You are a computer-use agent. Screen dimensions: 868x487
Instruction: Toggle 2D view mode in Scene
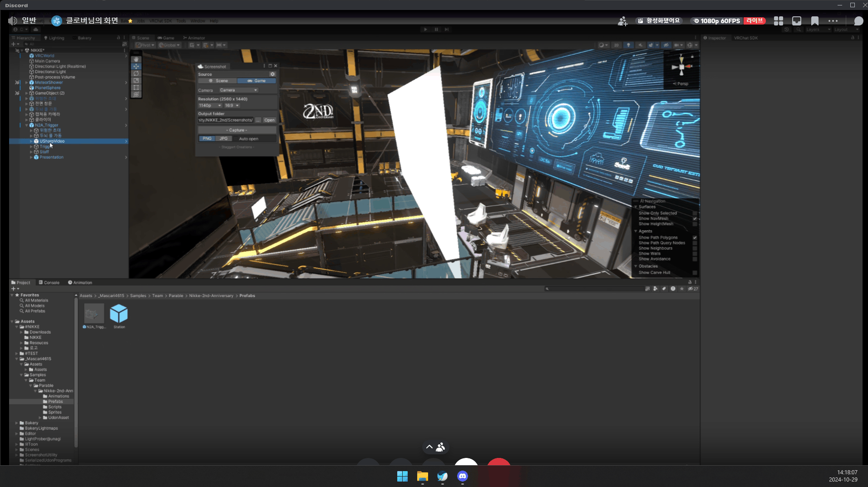pyautogui.click(x=616, y=45)
